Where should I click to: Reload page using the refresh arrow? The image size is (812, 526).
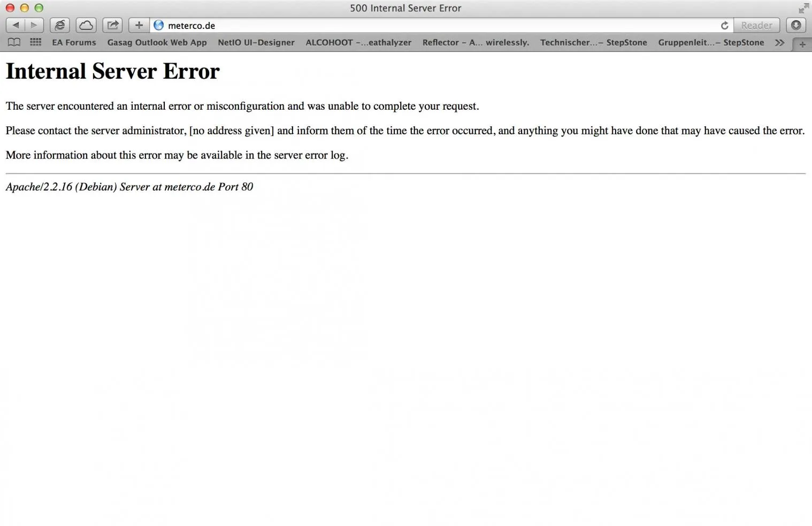tap(724, 25)
